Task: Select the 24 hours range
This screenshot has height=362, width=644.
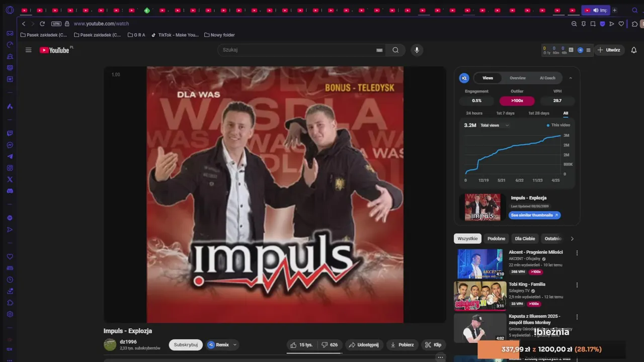Action: (x=474, y=113)
